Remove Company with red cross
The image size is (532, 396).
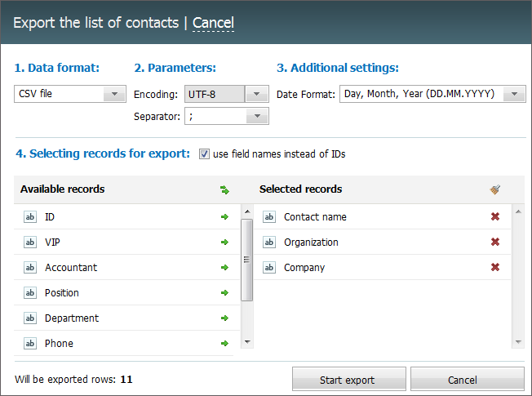[x=495, y=267]
